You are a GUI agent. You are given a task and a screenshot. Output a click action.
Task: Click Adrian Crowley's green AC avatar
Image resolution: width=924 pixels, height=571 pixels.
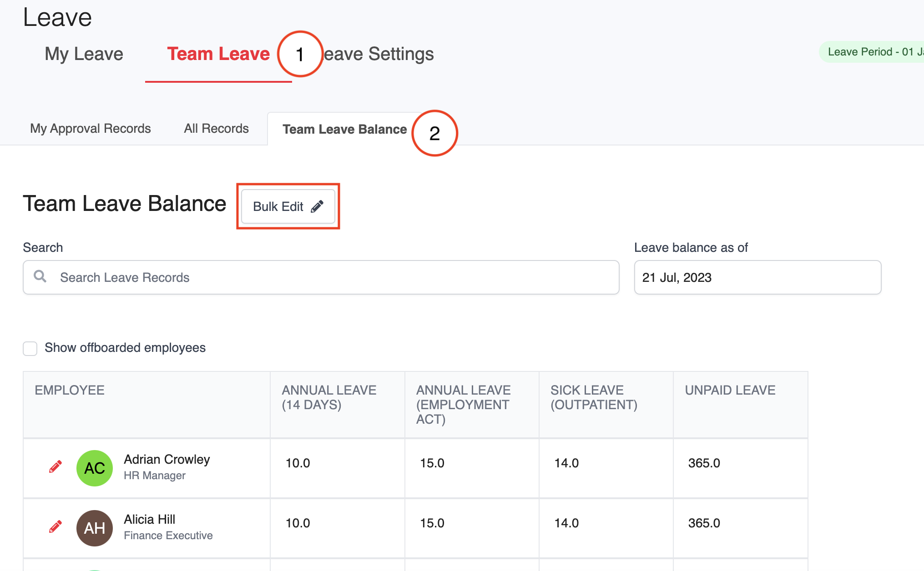click(x=95, y=468)
